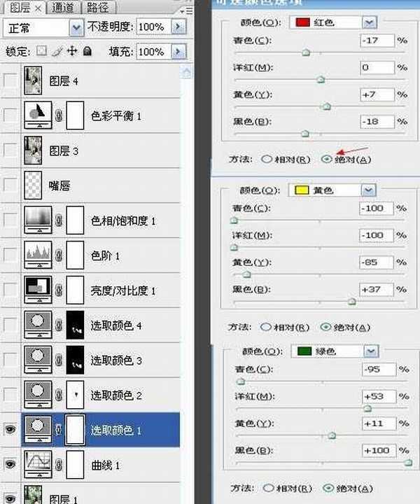Click the 黑色 value field showing +100
This screenshot has width=420, height=504.
coord(379,450)
